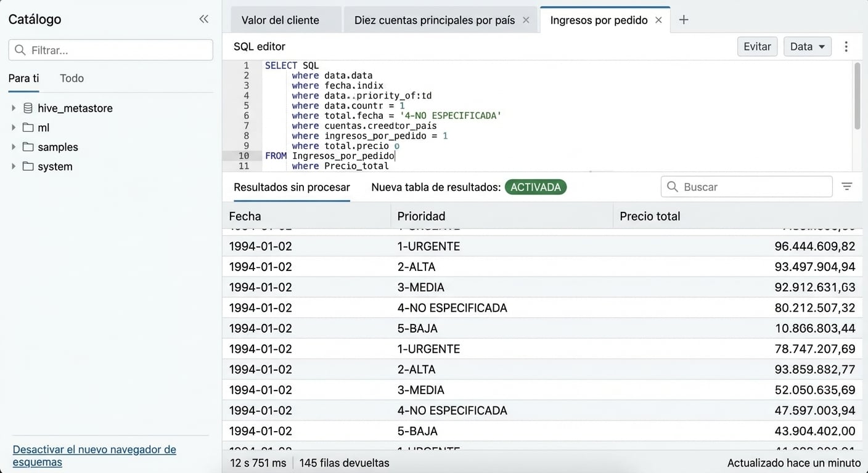Click the Evitar button
Image resolution: width=868 pixels, height=473 pixels.
pyautogui.click(x=757, y=47)
